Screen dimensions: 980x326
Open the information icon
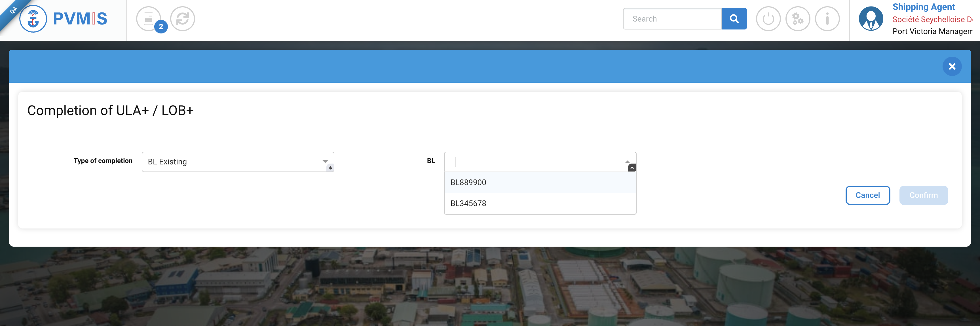pyautogui.click(x=827, y=19)
